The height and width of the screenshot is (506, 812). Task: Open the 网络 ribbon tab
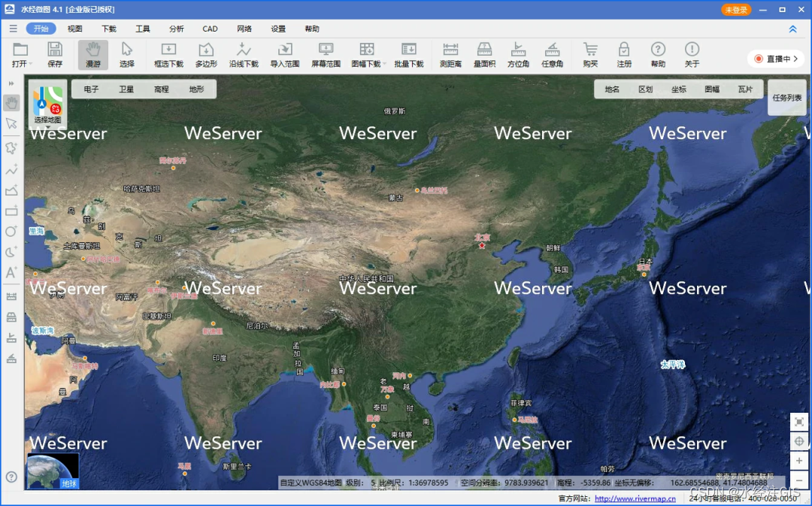244,29
